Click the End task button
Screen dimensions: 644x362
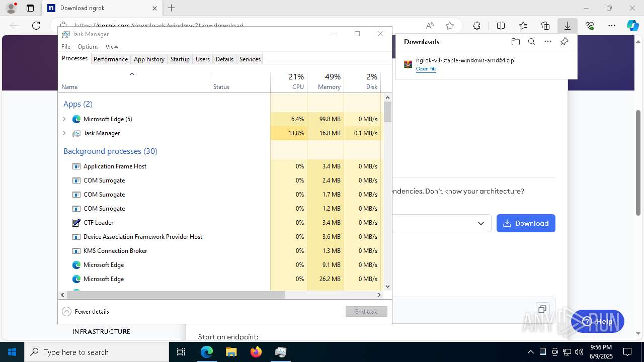pyautogui.click(x=366, y=312)
